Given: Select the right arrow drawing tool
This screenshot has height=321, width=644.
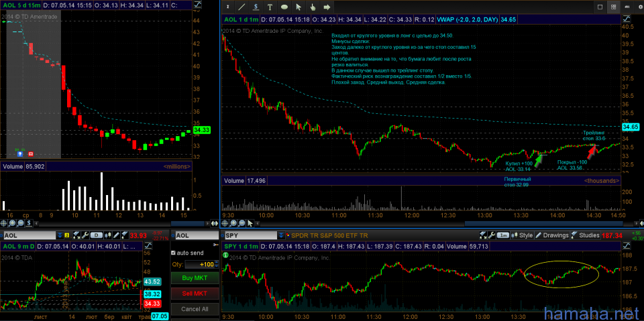Looking at the screenshot, I should (327, 7).
